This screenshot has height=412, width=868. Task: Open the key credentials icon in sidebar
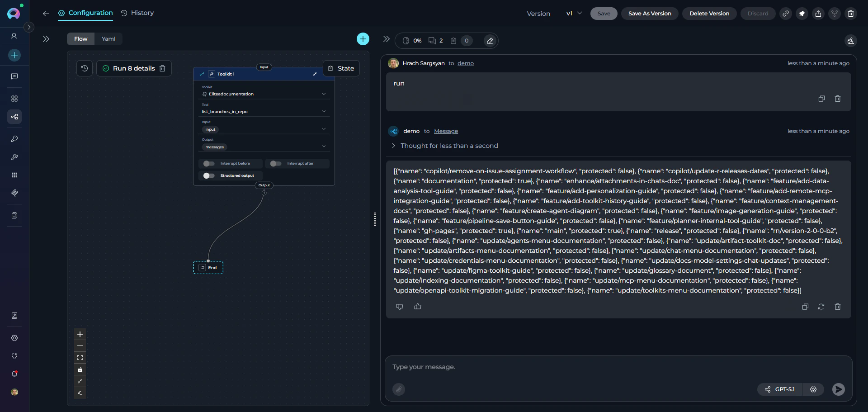tap(14, 139)
